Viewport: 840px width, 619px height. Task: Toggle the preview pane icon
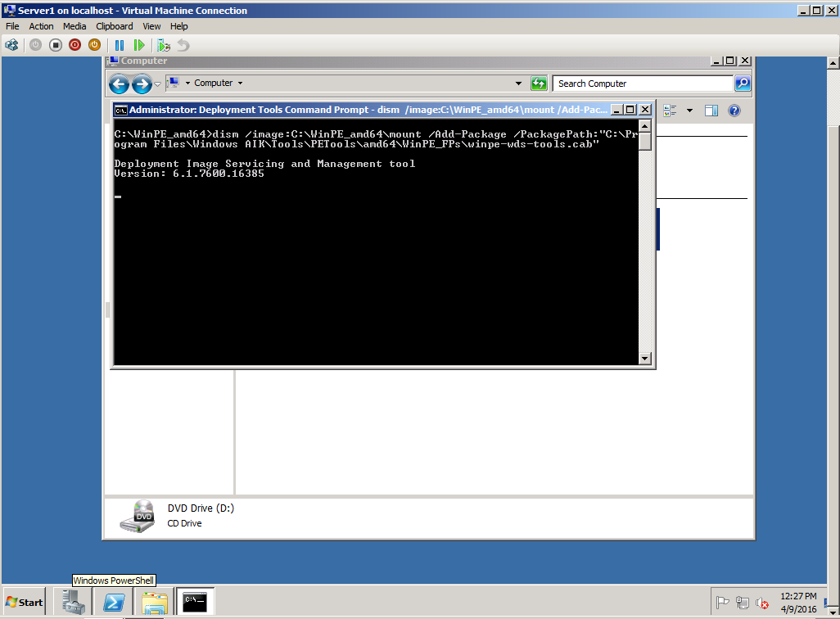(711, 111)
